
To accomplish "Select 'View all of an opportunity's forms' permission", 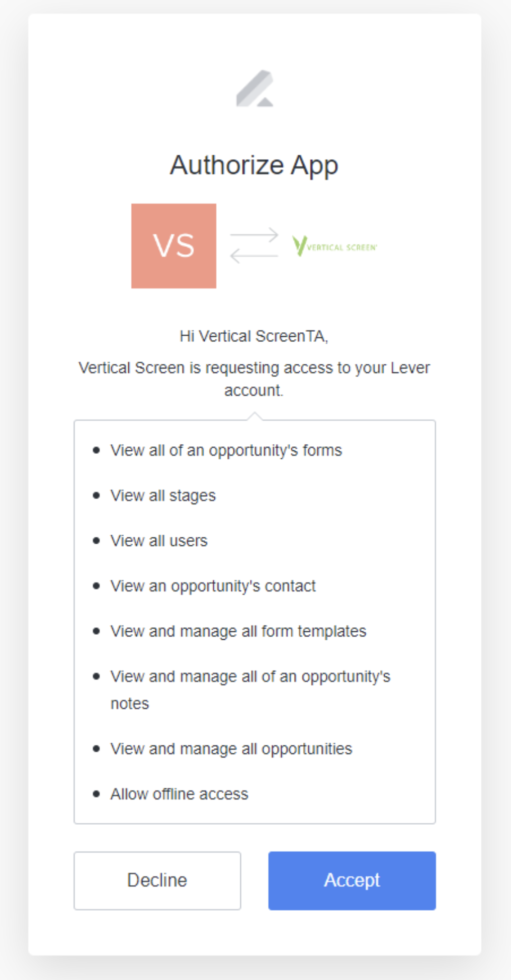I will 226,450.
